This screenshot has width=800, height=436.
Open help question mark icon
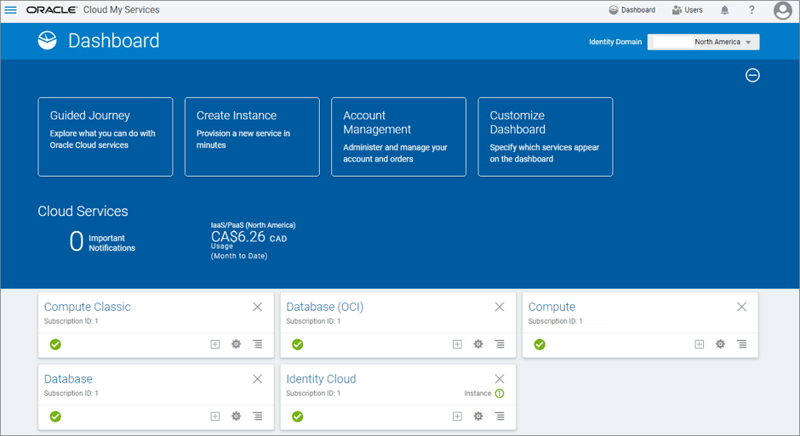[751, 10]
